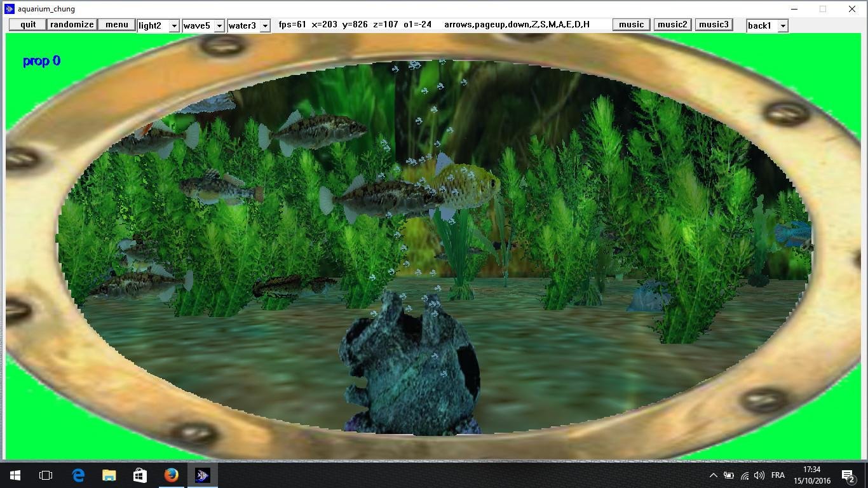This screenshot has width=868, height=488.
Task: Play the music3 track
Action: pos(714,24)
